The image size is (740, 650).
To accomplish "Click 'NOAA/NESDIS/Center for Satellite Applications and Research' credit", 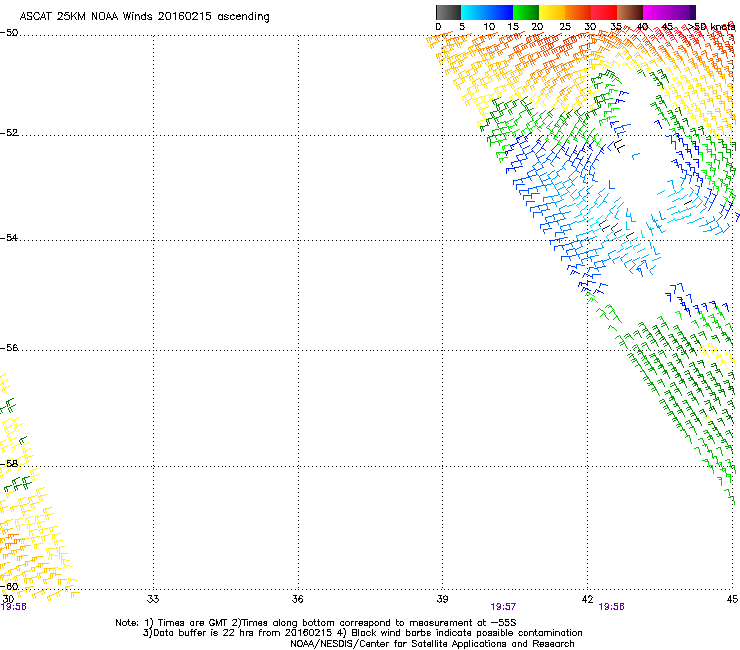I will tap(432, 644).
